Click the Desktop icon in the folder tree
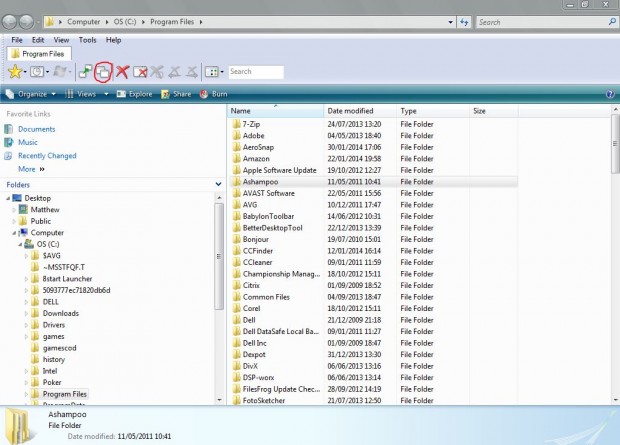This screenshot has height=445, width=620. 17,198
